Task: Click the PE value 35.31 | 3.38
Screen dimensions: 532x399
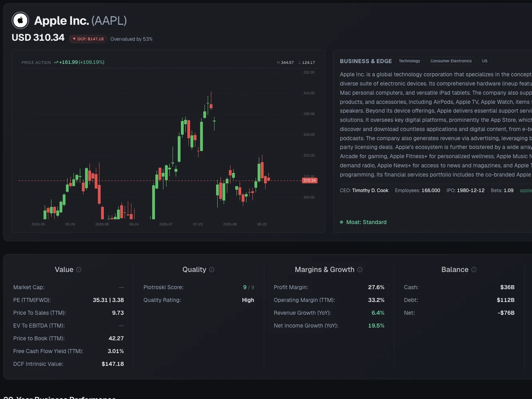Action: pyautogui.click(x=108, y=300)
